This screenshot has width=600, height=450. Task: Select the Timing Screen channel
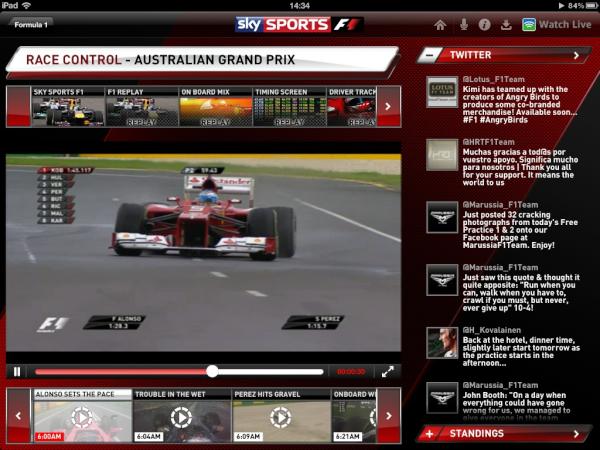click(290, 107)
